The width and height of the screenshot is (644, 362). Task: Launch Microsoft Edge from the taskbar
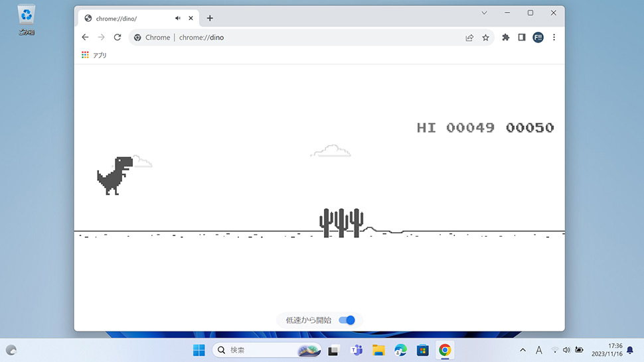[x=400, y=350]
